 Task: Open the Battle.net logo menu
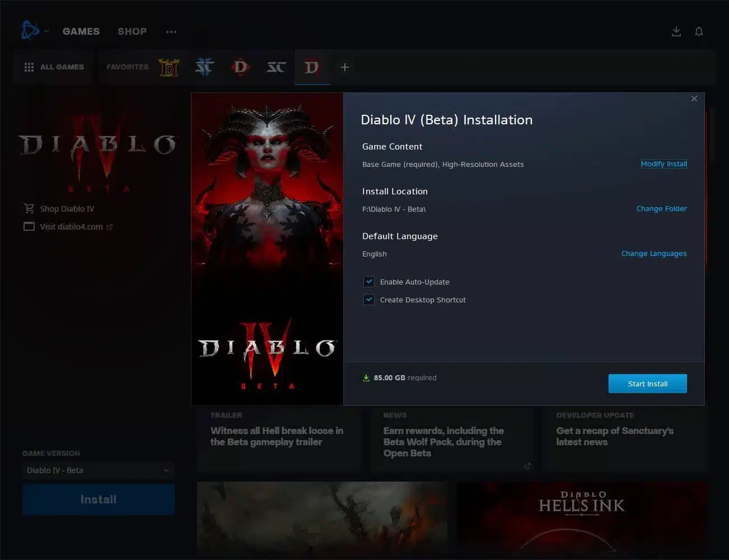[30, 30]
